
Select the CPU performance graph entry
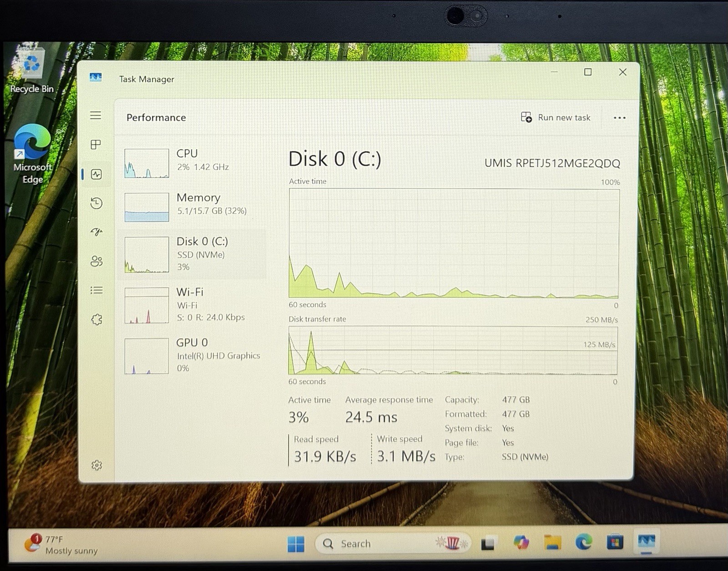[193, 163]
